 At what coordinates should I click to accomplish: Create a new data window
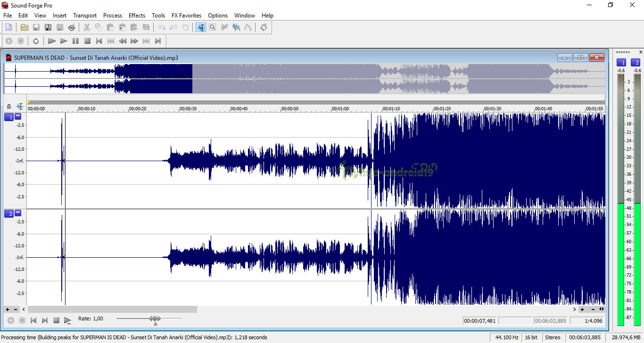click(8, 27)
